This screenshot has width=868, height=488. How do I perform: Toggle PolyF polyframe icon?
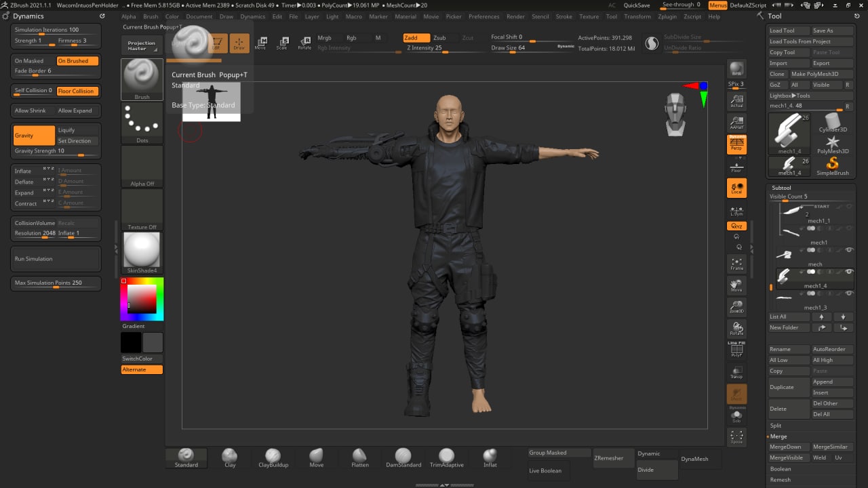[x=736, y=350]
